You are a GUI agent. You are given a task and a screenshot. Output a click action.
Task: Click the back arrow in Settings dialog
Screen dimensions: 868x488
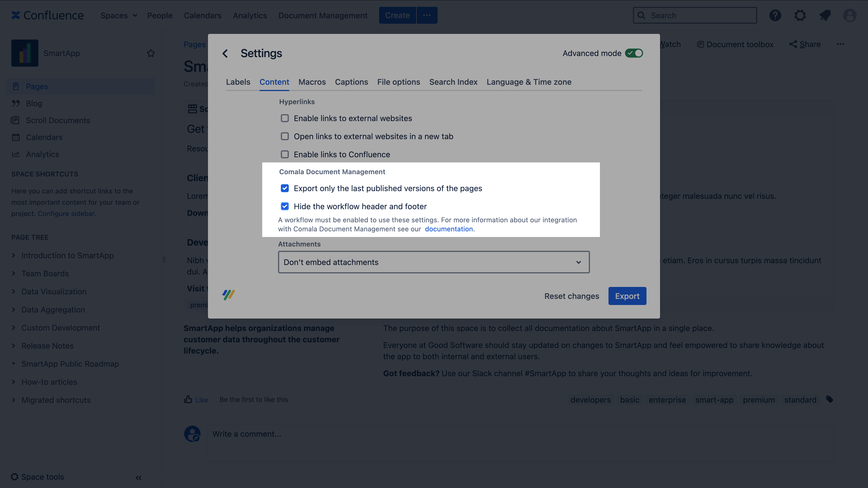pyautogui.click(x=225, y=53)
